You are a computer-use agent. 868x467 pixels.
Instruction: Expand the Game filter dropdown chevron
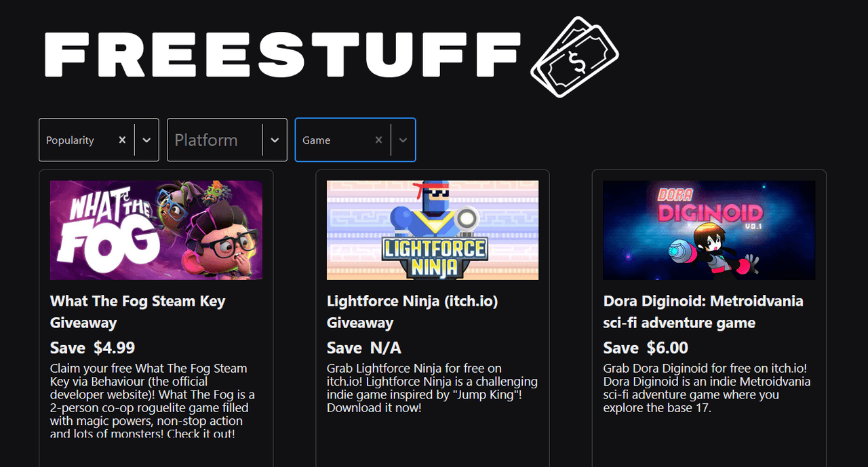pyautogui.click(x=403, y=140)
